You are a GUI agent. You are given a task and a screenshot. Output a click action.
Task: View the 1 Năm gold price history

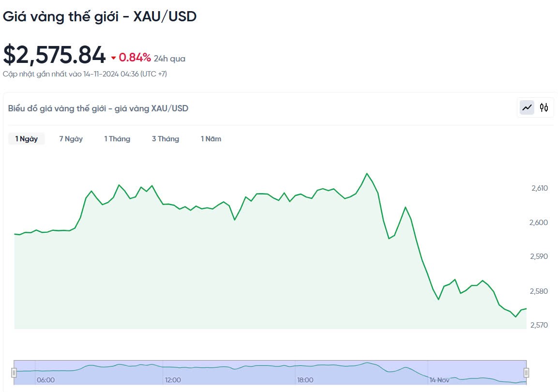(x=211, y=139)
